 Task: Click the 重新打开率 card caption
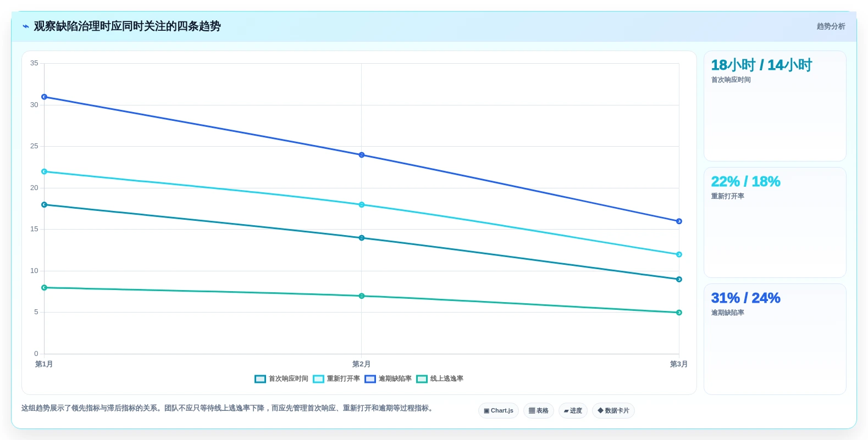point(728,197)
